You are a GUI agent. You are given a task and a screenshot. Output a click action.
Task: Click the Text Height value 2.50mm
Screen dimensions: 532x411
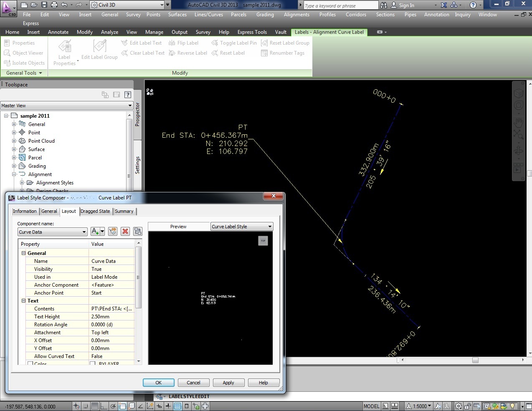(112, 317)
